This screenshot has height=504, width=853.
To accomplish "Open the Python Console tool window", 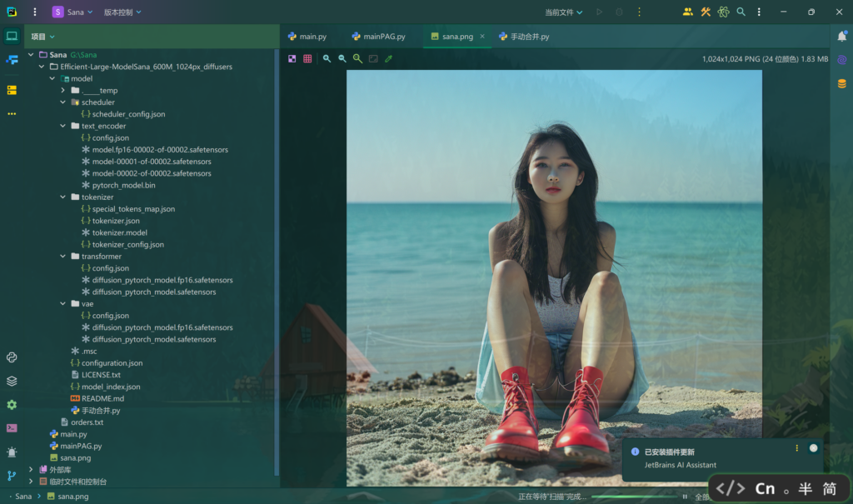I will (12, 357).
